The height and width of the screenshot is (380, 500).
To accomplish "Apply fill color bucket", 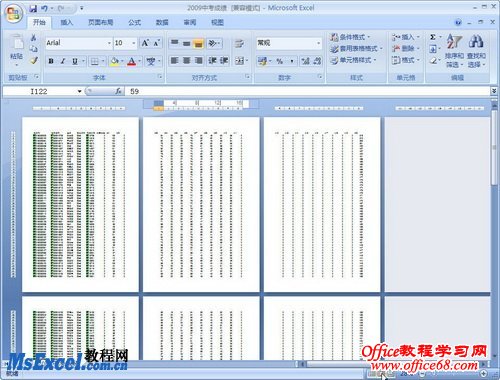I will [x=115, y=61].
